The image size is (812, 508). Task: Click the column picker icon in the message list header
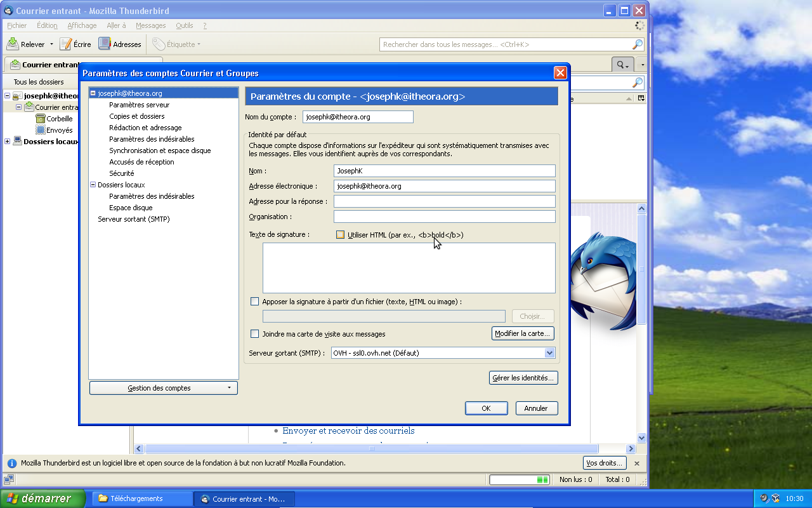point(641,98)
